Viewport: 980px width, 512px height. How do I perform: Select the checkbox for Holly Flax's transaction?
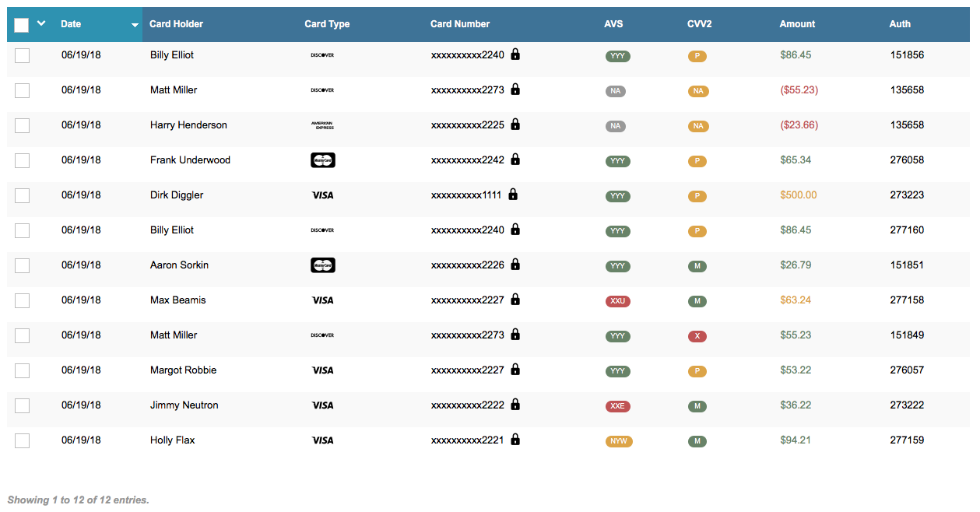pyautogui.click(x=22, y=440)
